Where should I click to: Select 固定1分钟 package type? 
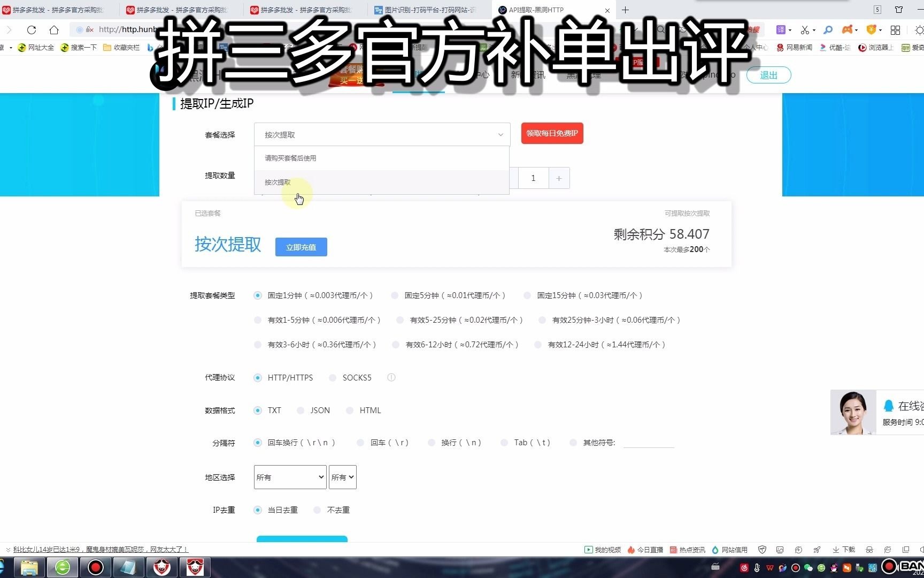tap(258, 295)
